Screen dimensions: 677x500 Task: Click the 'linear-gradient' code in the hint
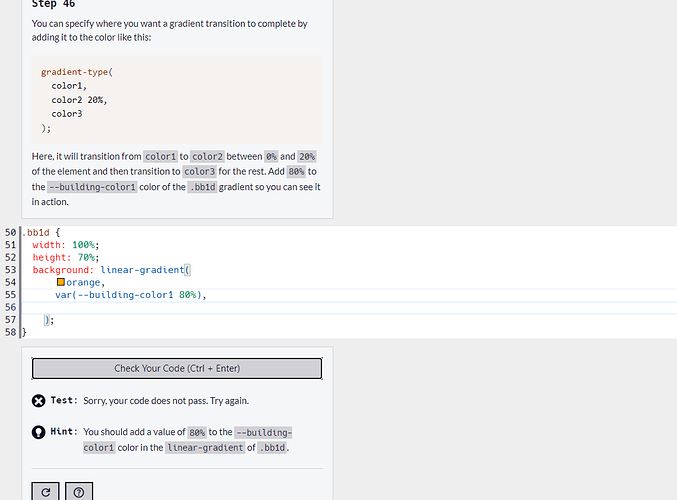point(206,448)
